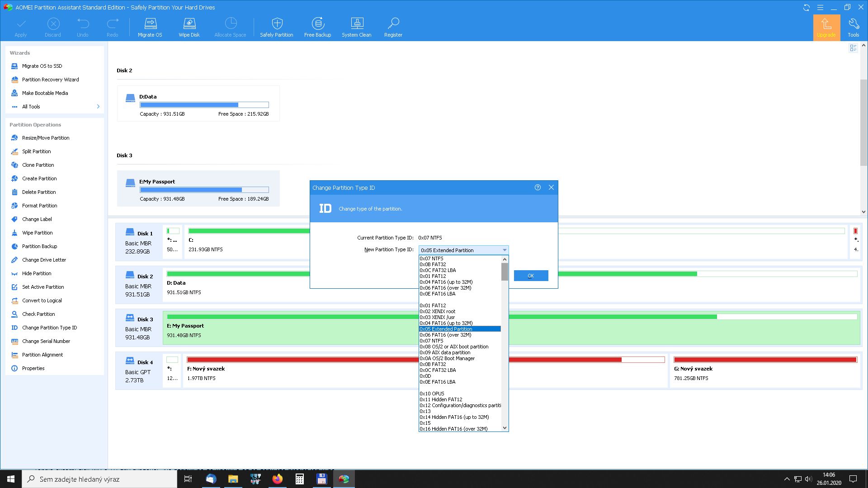Open Partition Recovery Wizard
This screenshot has width=868, height=488.
50,80
